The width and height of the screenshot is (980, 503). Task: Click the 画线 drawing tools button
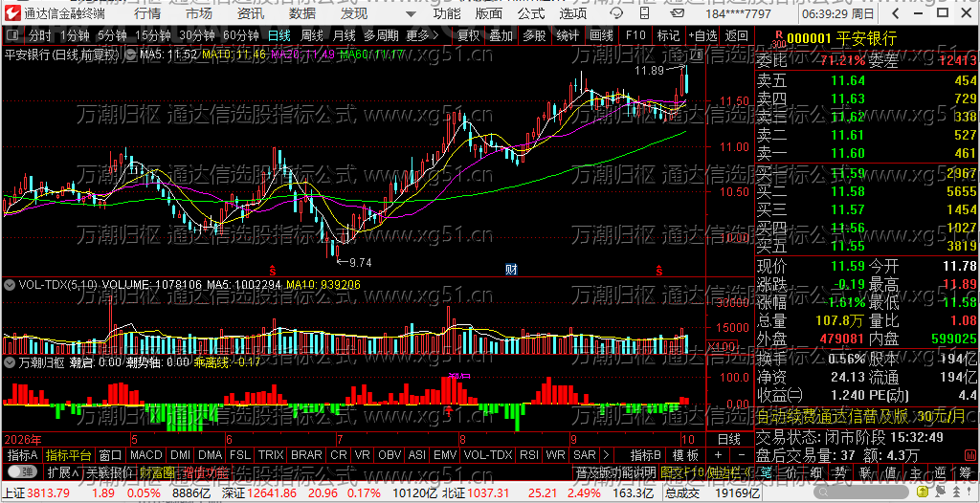point(601,35)
